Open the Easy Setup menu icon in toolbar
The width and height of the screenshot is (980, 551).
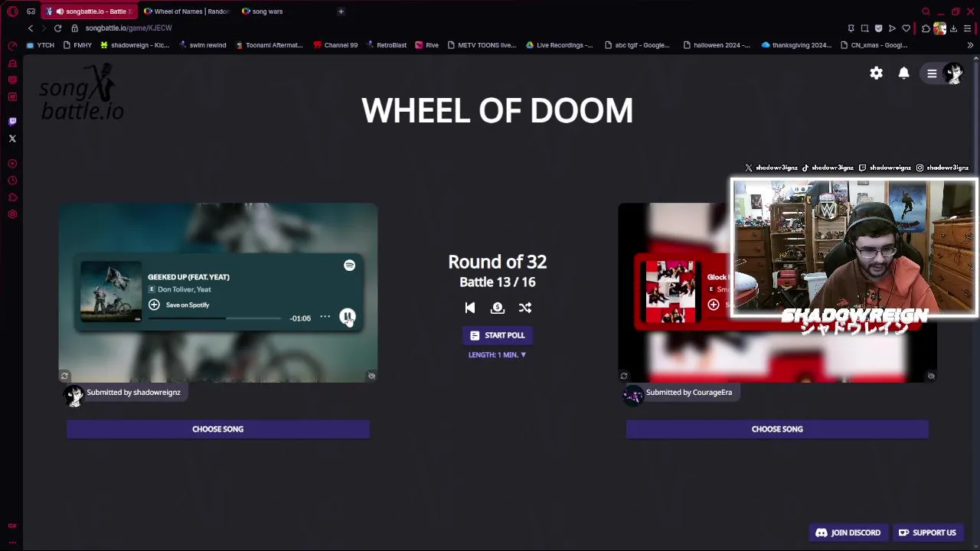tap(967, 28)
